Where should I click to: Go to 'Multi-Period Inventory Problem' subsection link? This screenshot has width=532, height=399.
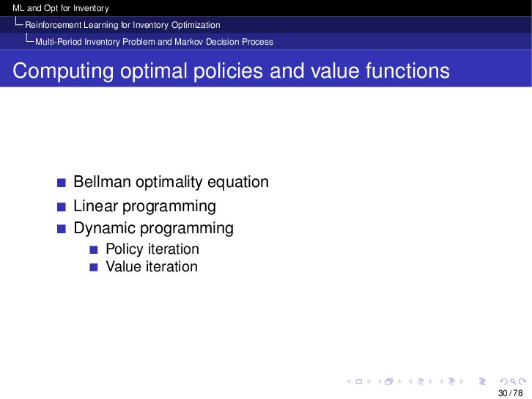[x=154, y=42]
